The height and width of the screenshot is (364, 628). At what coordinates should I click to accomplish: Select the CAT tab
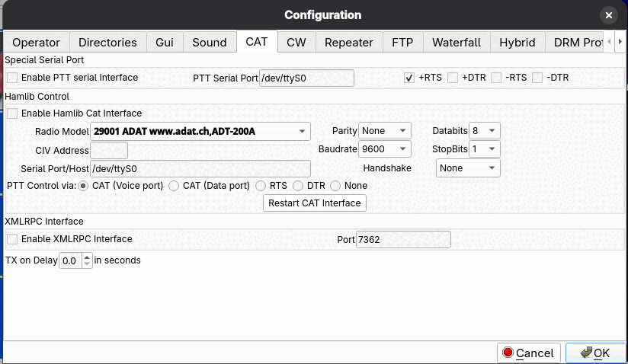click(x=257, y=42)
